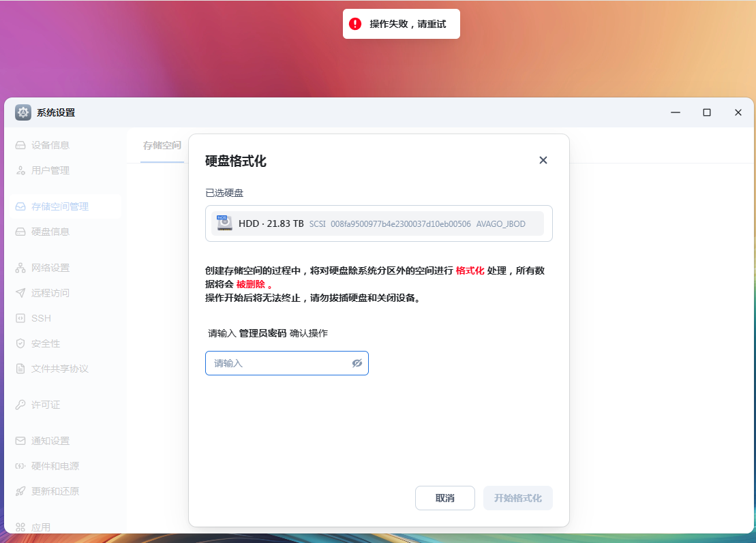Select the HDD 21.83 TB disk entry
The width and height of the screenshot is (756, 543).
(x=378, y=223)
